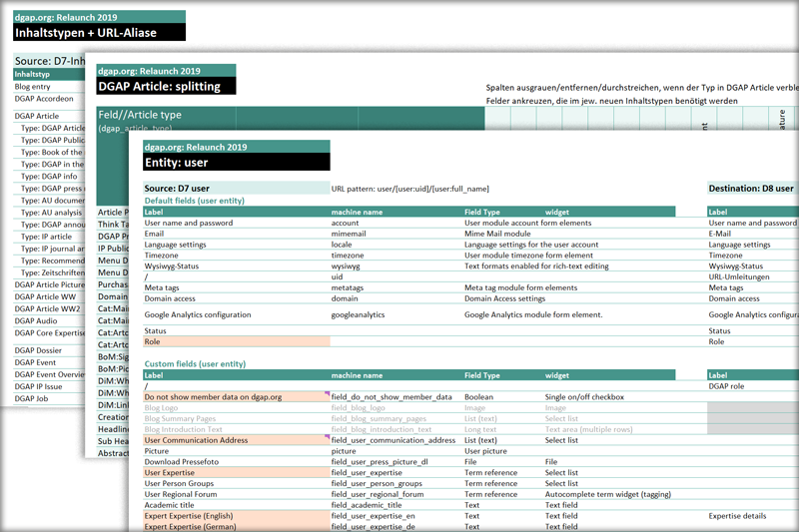Screen dimensions: 799x532
Task: Select the 'Entity: user' sheet title
Action: 177,163
